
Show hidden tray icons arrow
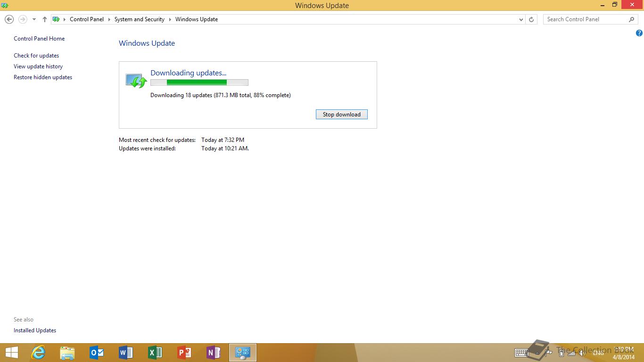coord(538,353)
